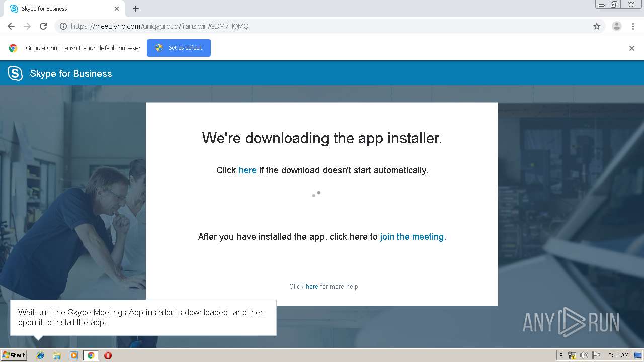The height and width of the screenshot is (362, 644).
Task: Click the browser back arrow
Action: point(11,26)
